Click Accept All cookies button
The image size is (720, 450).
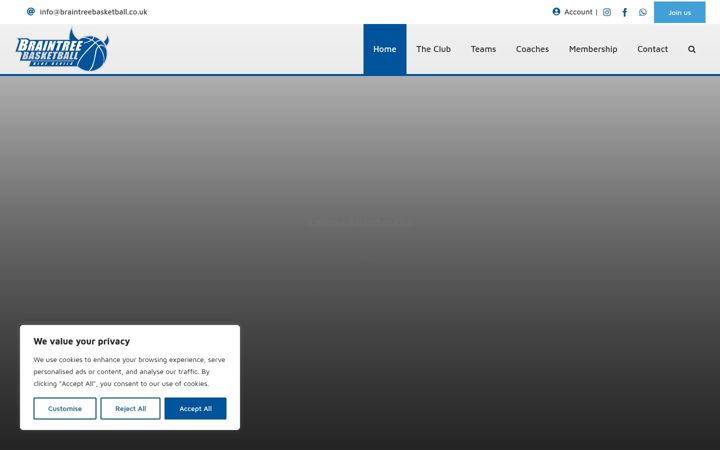pyautogui.click(x=196, y=408)
